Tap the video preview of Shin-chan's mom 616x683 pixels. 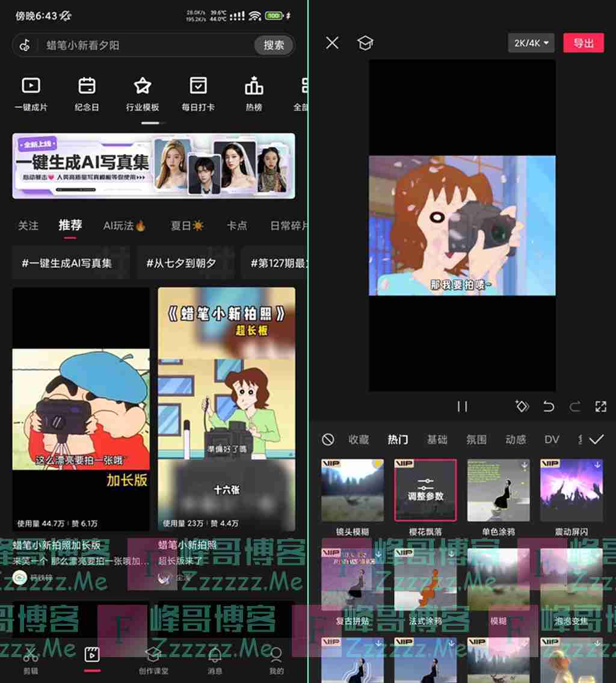(x=462, y=225)
